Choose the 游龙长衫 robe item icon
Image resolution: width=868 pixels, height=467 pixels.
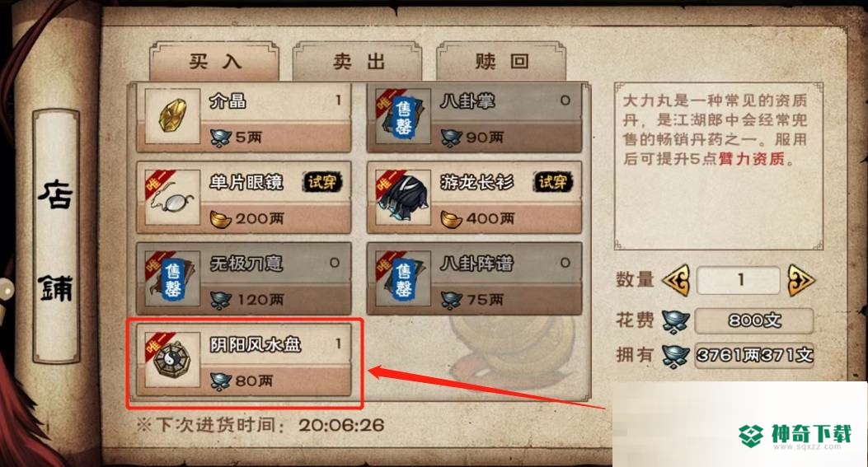tap(404, 197)
